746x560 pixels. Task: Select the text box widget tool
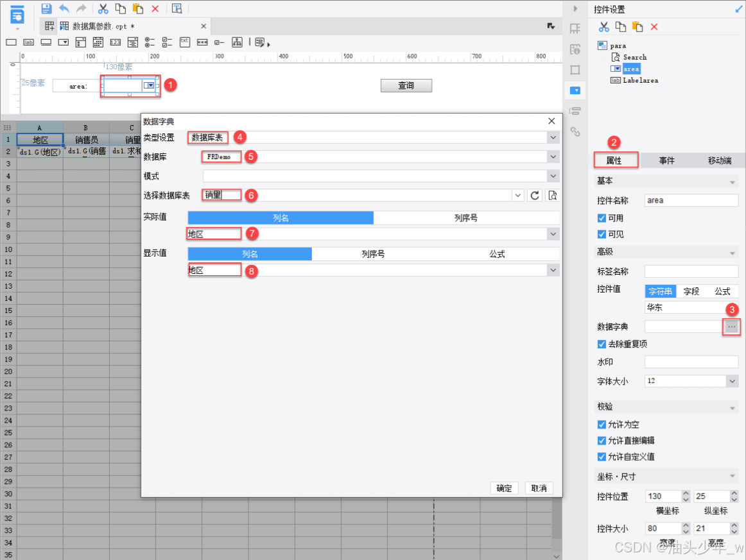(x=11, y=42)
